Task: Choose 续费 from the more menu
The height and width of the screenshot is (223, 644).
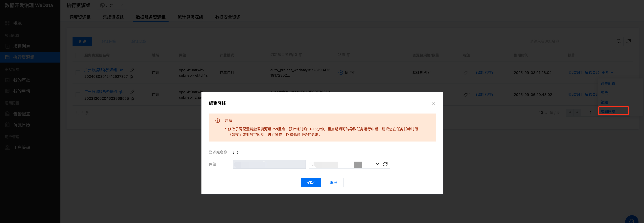Action: [604, 93]
